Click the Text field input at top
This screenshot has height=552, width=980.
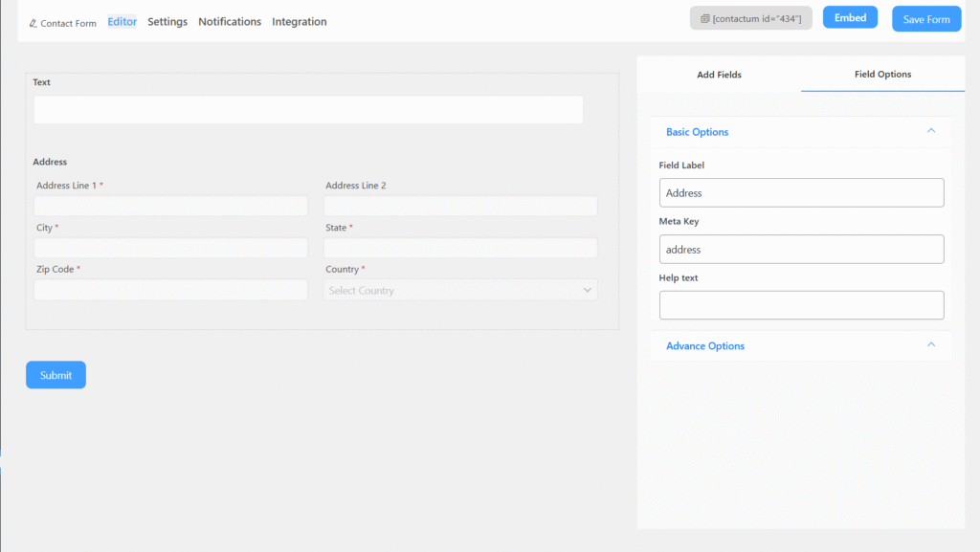pyautogui.click(x=308, y=110)
